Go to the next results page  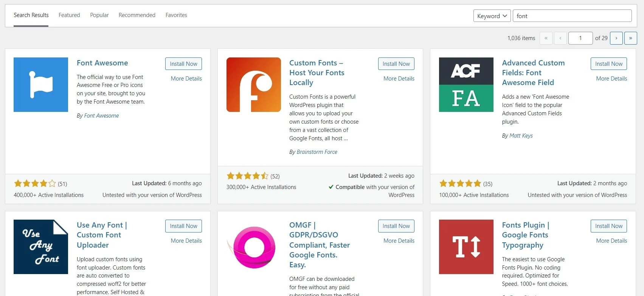[x=616, y=38]
